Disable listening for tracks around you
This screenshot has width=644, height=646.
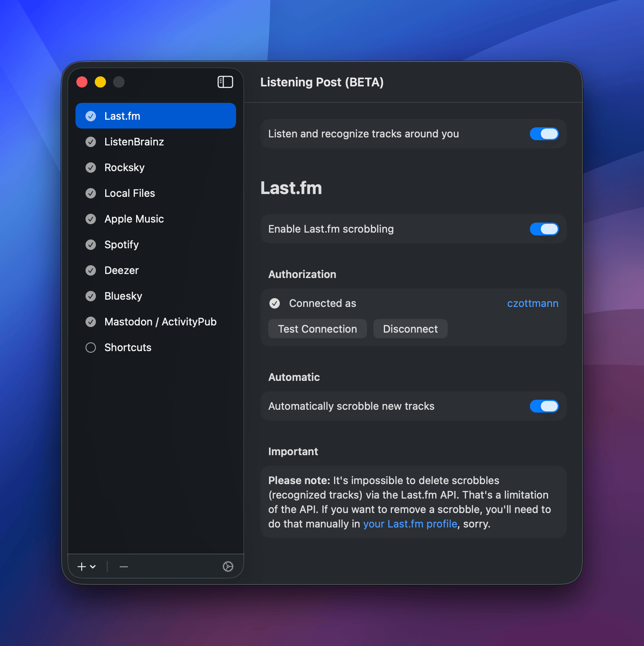pyautogui.click(x=544, y=134)
